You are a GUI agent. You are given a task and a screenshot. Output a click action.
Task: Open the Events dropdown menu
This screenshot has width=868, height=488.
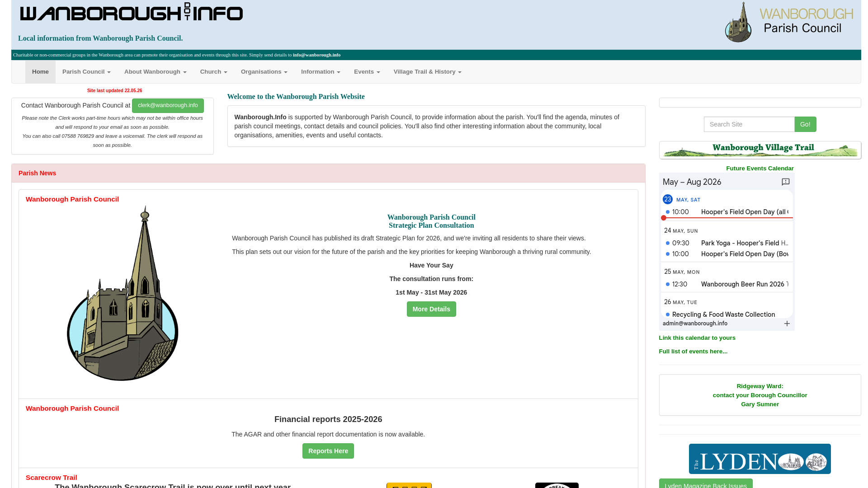(x=367, y=72)
